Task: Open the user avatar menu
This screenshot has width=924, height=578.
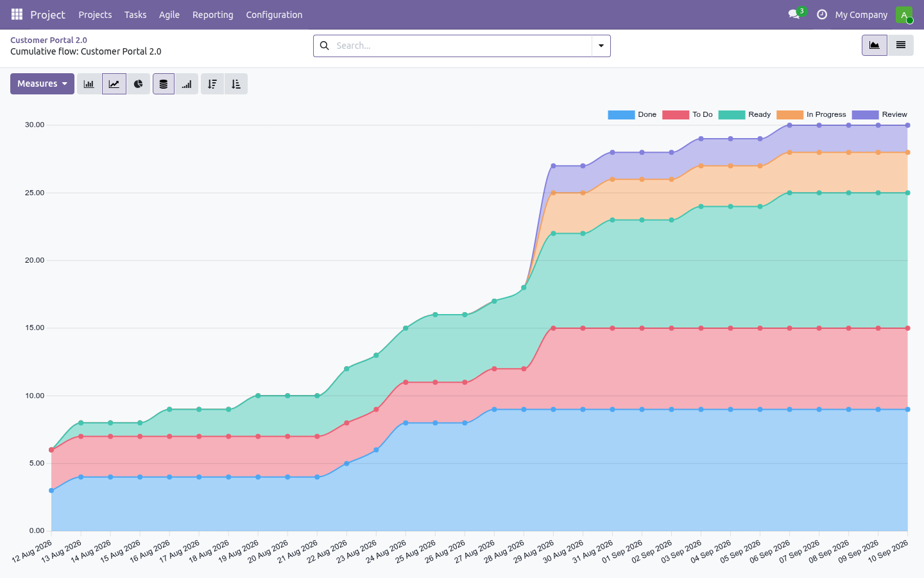Action: (x=904, y=14)
